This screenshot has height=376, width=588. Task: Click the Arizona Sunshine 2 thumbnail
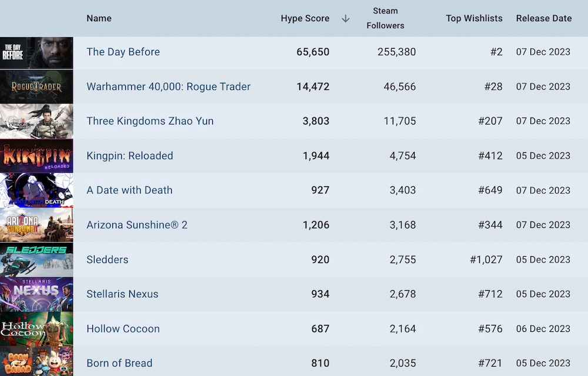point(36,225)
